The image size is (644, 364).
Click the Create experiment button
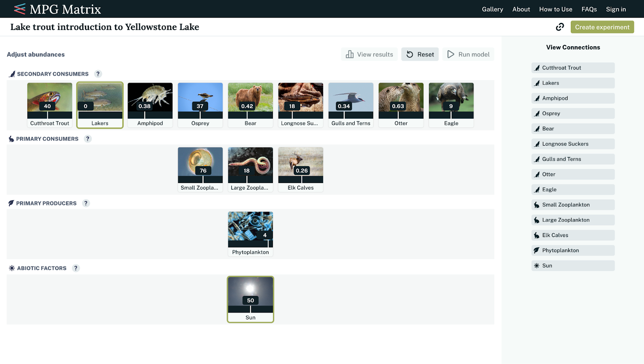click(602, 27)
